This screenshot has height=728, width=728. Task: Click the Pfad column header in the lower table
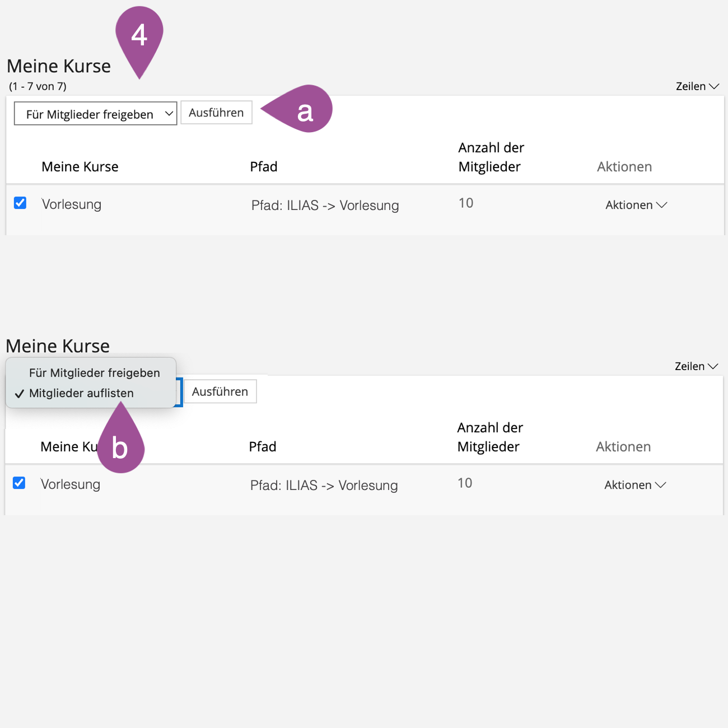pos(263,447)
